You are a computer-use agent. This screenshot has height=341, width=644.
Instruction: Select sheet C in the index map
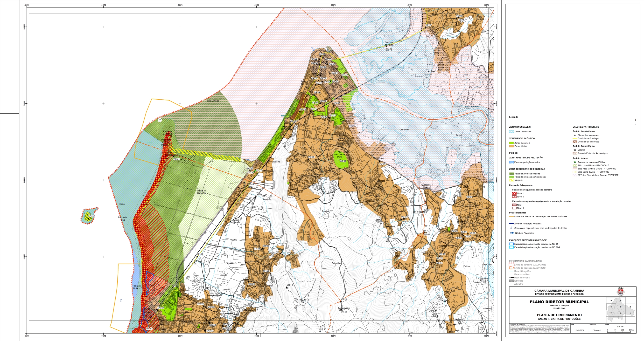coord(611,307)
